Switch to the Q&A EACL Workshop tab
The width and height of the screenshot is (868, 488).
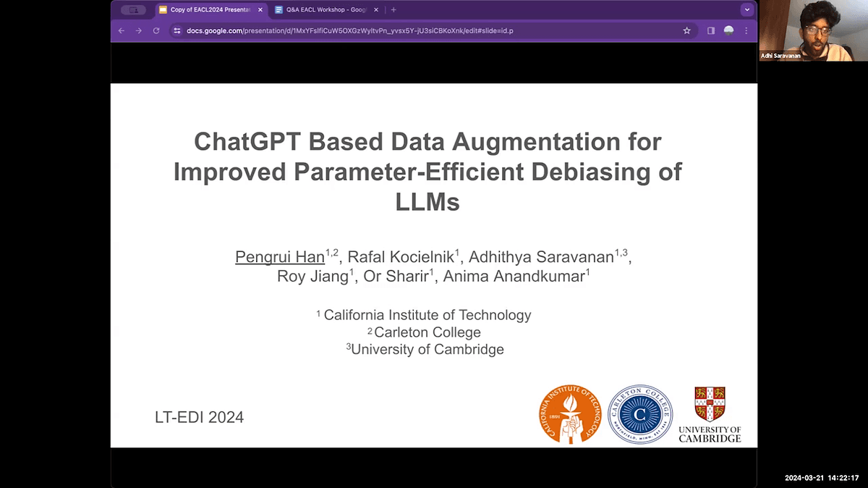[x=327, y=10]
